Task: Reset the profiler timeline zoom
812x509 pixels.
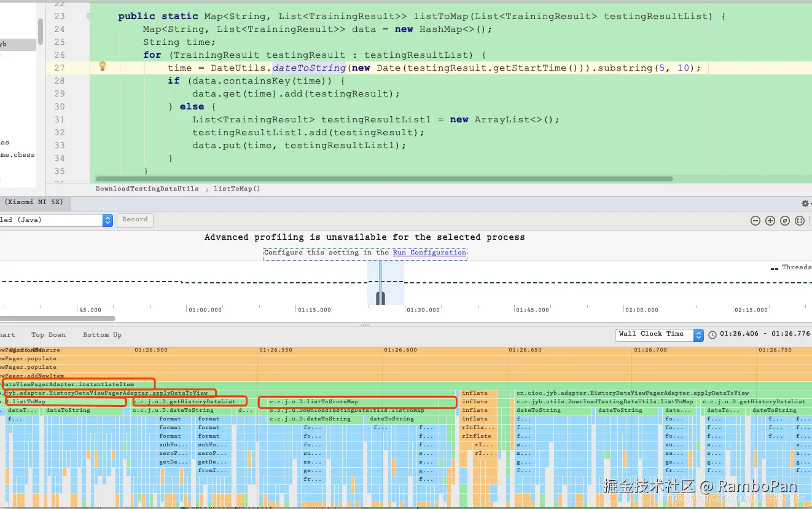Action: tap(785, 221)
